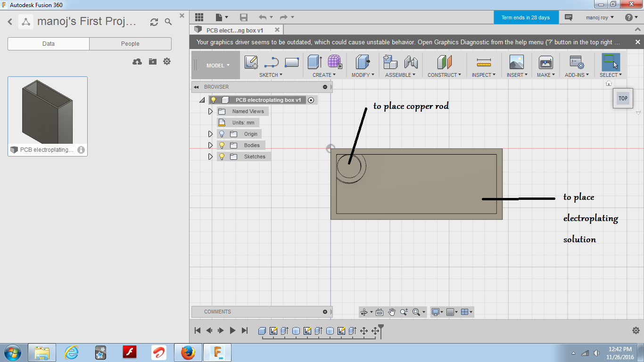Toggle visibility of the Origin folder
644x362 pixels.
pyautogui.click(x=221, y=133)
